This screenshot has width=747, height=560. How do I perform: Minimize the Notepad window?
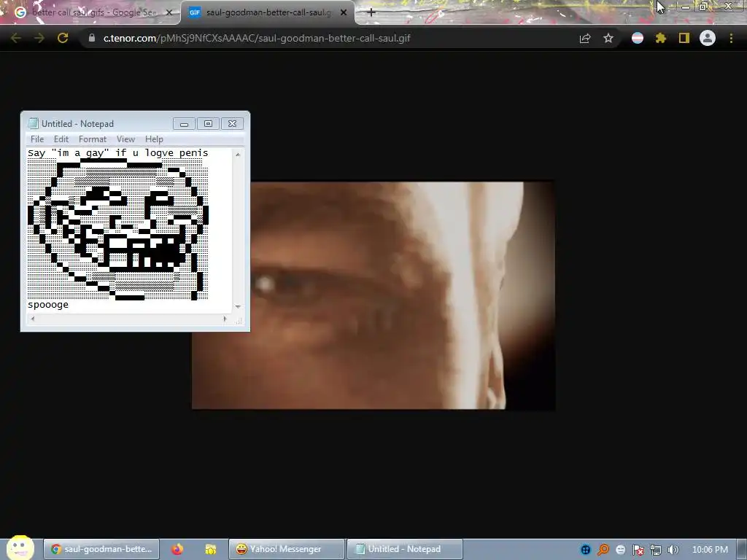(x=185, y=124)
